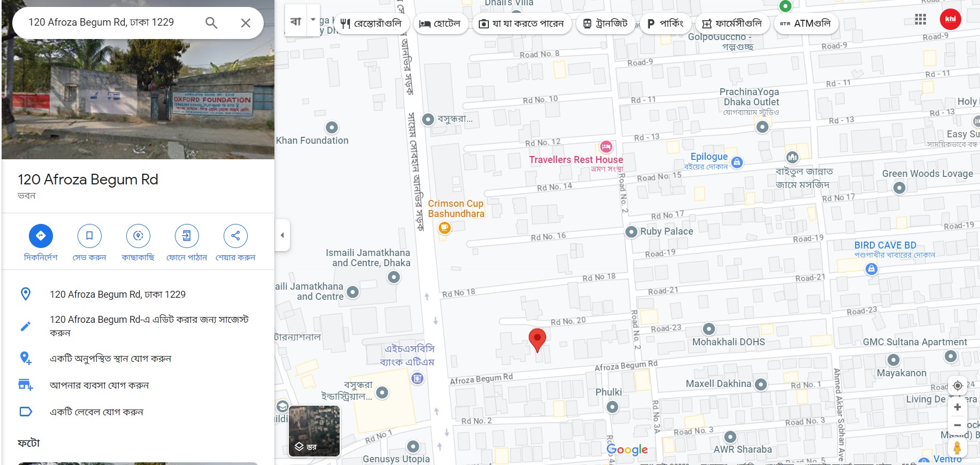Click the my location target icon

click(958, 385)
